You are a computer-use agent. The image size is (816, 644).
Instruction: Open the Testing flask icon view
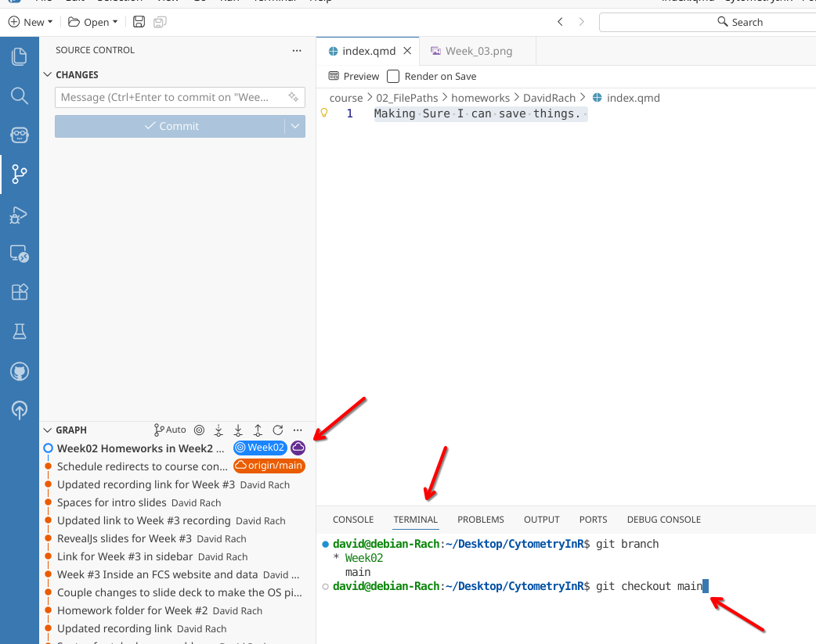pyautogui.click(x=20, y=332)
